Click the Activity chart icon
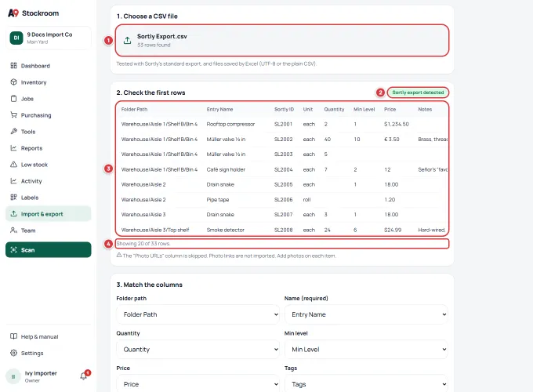533x392 pixels. click(x=13, y=181)
